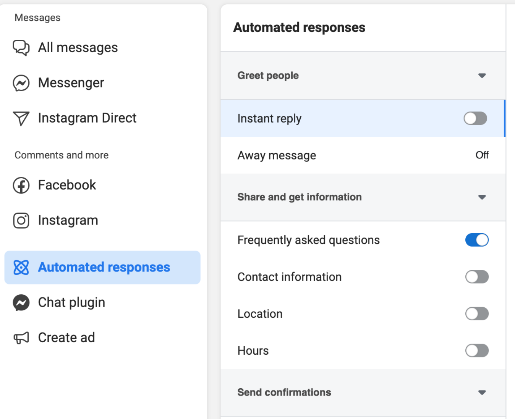Select the Automated responses atom icon

[21, 268]
